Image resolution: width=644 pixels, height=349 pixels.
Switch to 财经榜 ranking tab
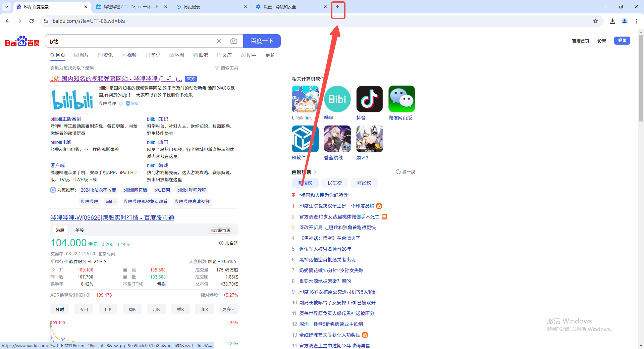pos(364,183)
